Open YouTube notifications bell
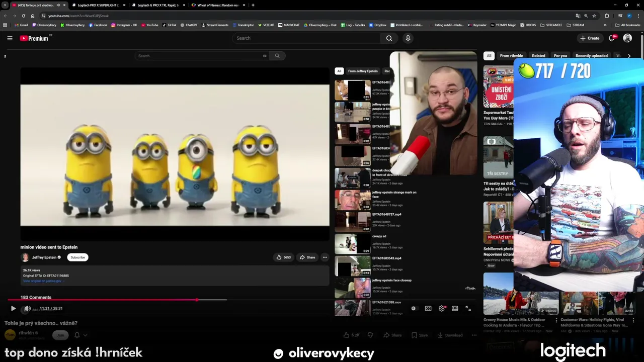The image size is (644, 362). (x=612, y=38)
